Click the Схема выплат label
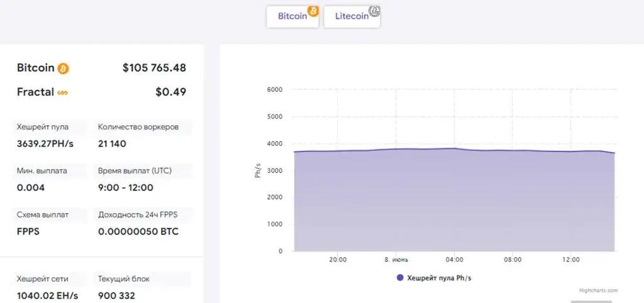Viewport: 644px width, 303px height. point(43,215)
